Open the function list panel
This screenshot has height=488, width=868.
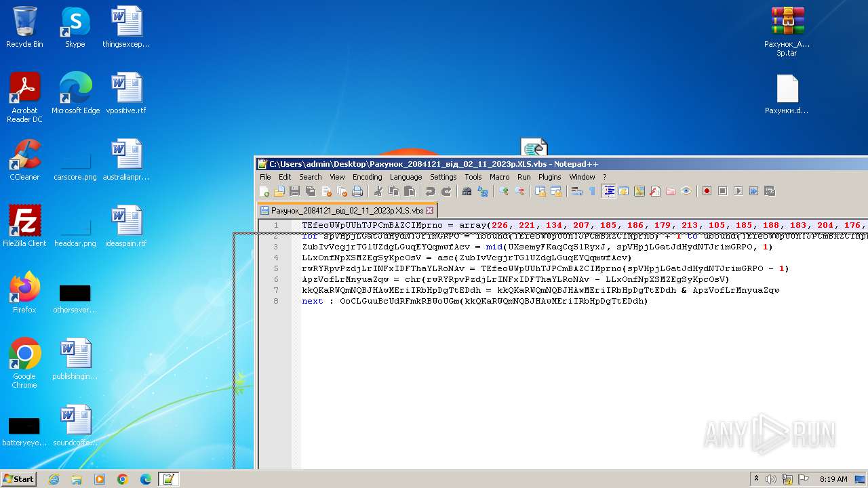click(655, 191)
